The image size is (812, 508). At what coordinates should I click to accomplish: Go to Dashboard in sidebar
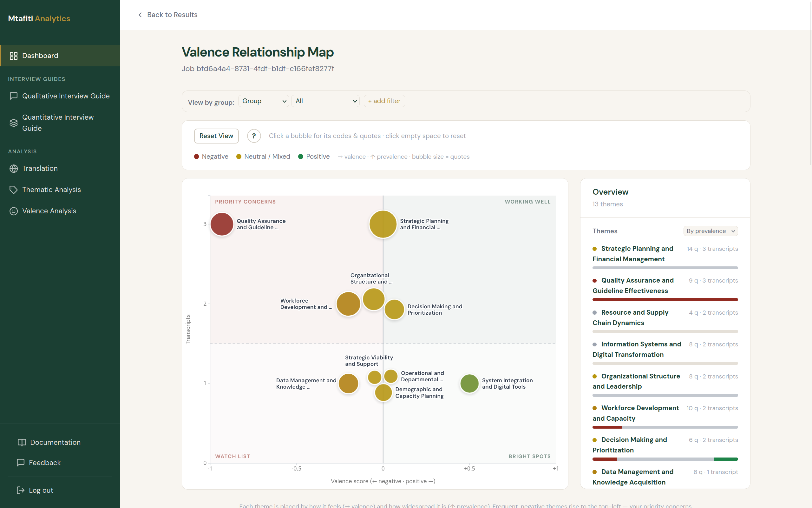60,56
